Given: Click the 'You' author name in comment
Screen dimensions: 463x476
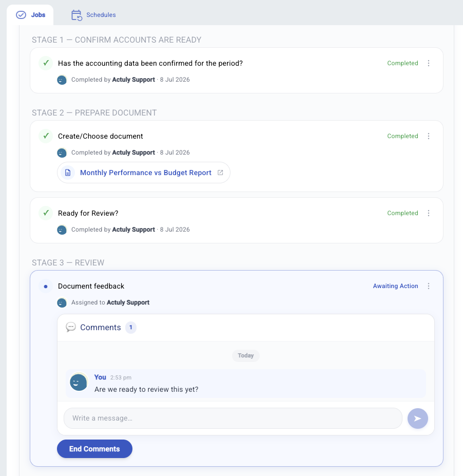Looking at the screenshot, I should (x=100, y=377).
